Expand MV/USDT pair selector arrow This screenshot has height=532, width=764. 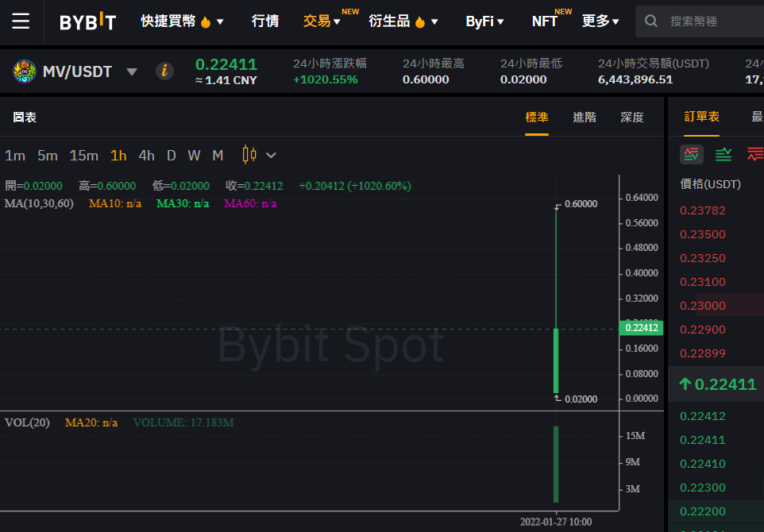click(132, 72)
